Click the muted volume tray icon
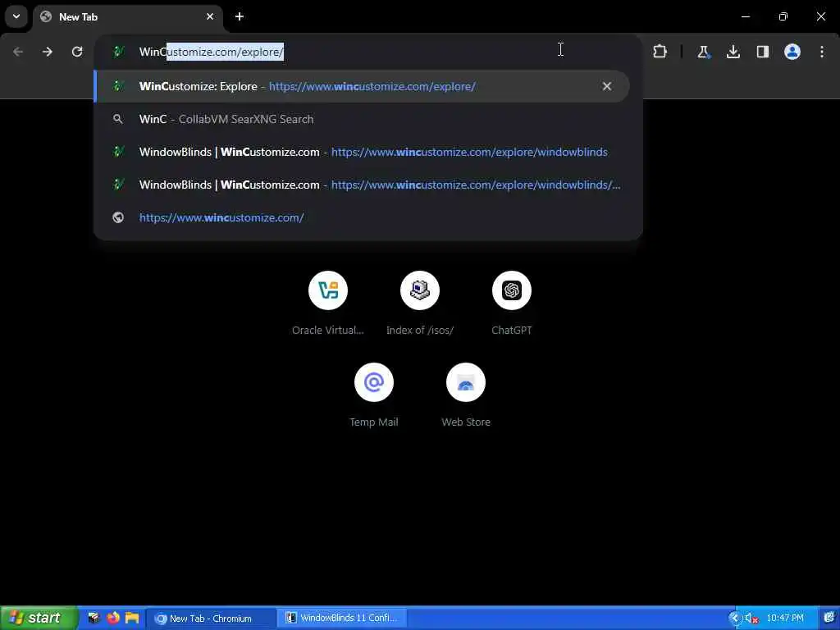840x630 pixels. 751,619
